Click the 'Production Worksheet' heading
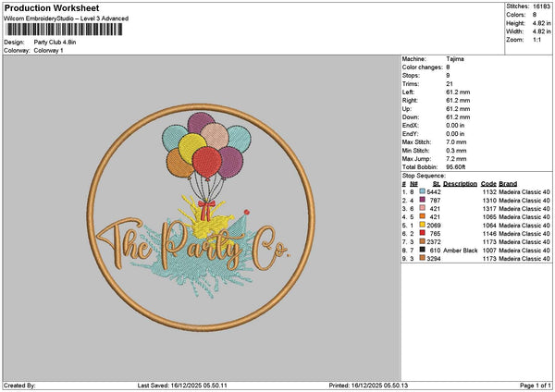The height and width of the screenshot is (392, 555). [52, 7]
